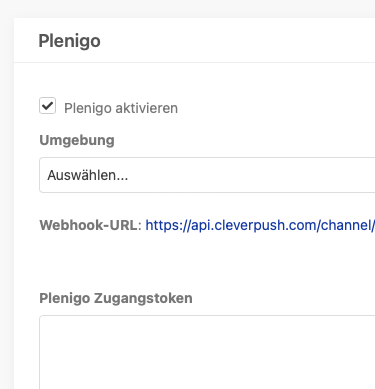Click the Webhook-URL hyperlink
This screenshot has height=389, width=375.
260,225
